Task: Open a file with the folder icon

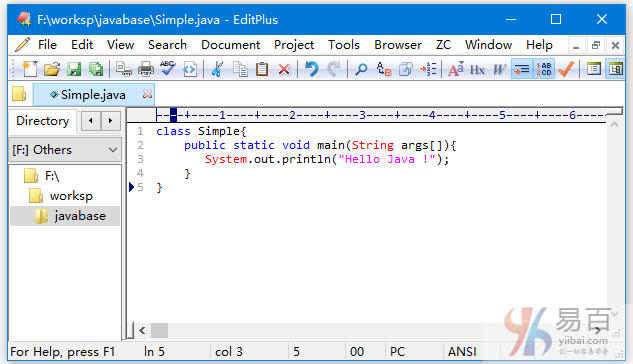Action: point(52,69)
